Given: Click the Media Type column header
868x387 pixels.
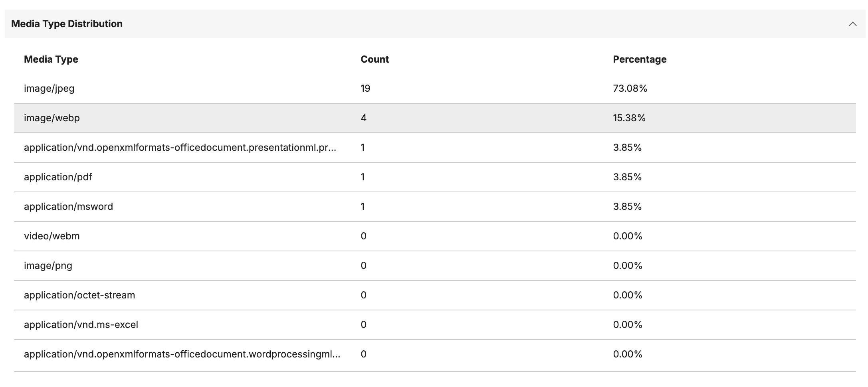Looking at the screenshot, I should 51,59.
